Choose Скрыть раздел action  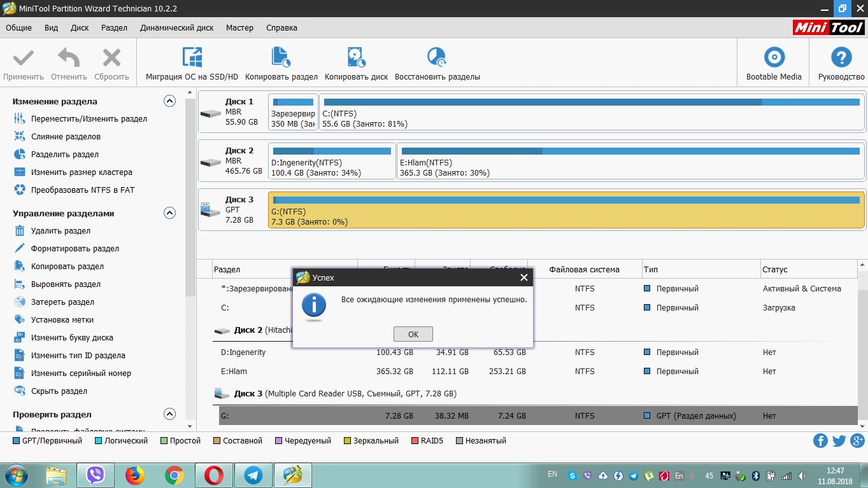click(59, 391)
